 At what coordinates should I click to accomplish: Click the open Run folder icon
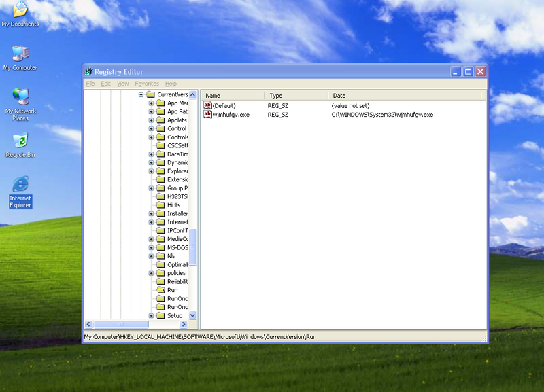[x=160, y=290]
